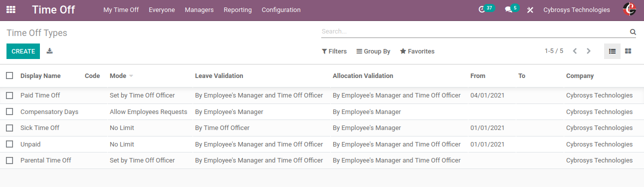Image resolution: width=644 pixels, height=187 pixels.
Task: Switch to kanban view
Action: click(629, 51)
